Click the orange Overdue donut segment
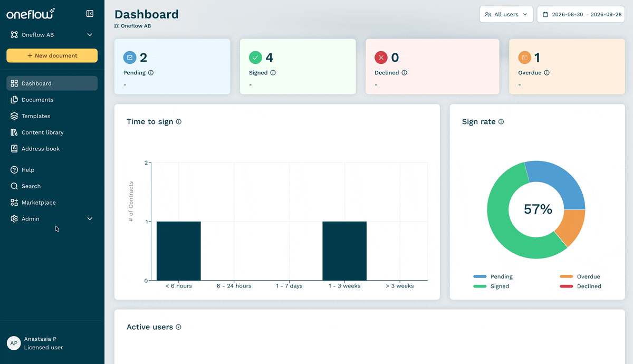 572,226
